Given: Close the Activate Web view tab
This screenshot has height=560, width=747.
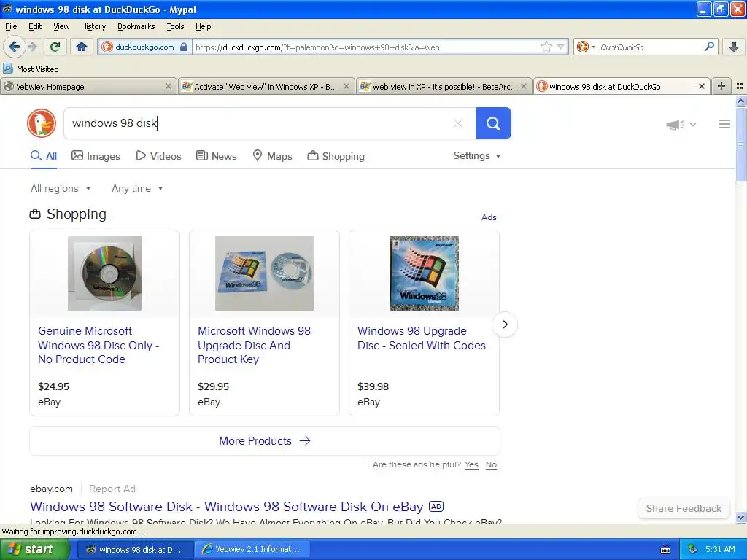Looking at the screenshot, I should (x=347, y=86).
